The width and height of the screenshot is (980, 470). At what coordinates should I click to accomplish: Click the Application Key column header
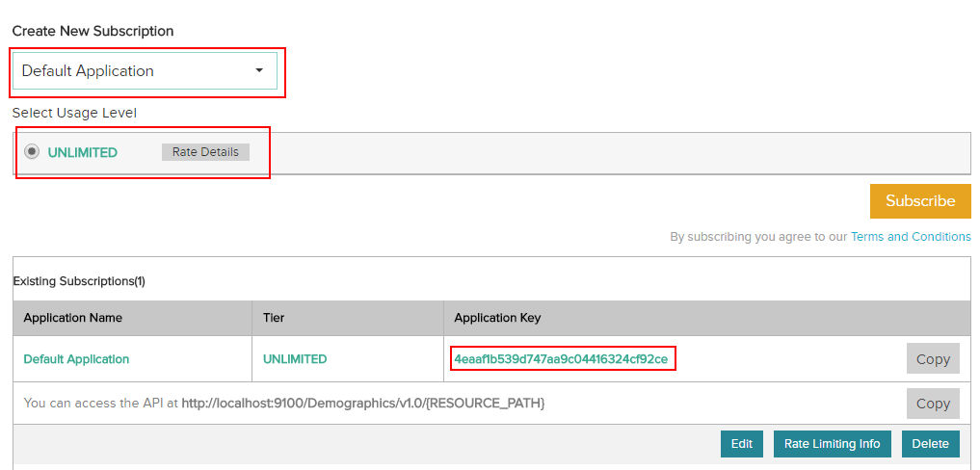click(x=497, y=318)
